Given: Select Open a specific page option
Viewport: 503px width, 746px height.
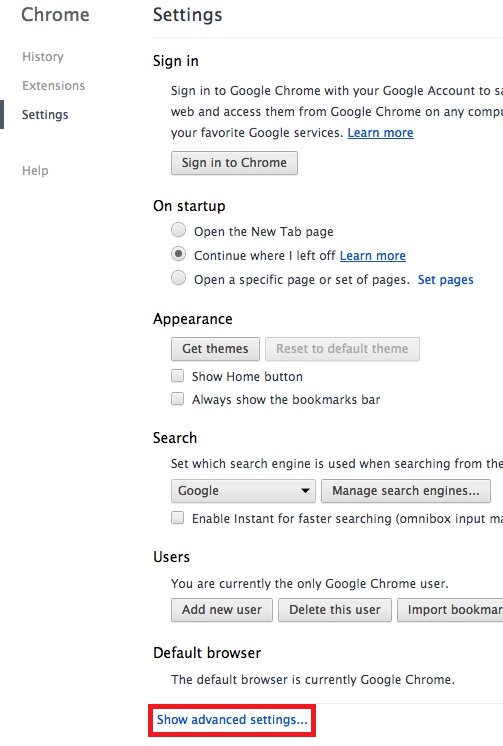Looking at the screenshot, I should [x=178, y=278].
